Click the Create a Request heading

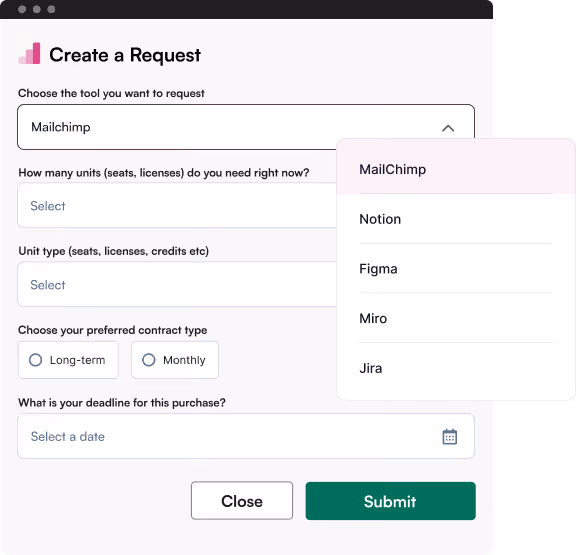click(x=125, y=55)
